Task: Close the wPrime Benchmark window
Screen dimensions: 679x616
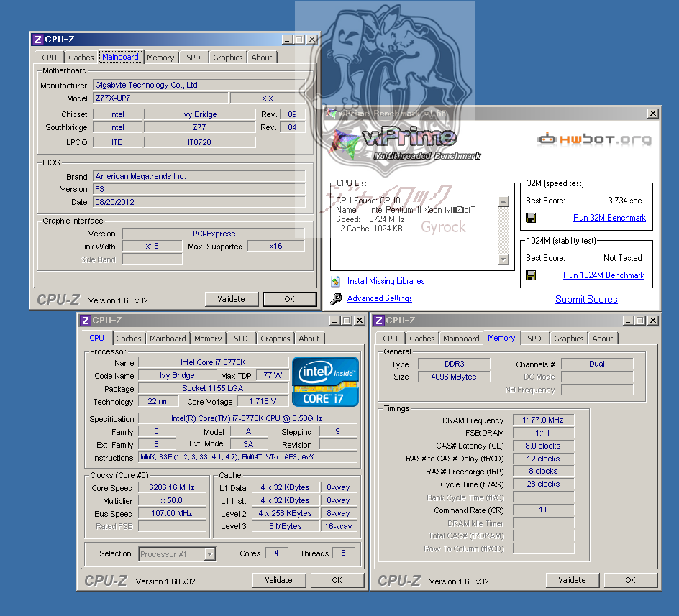Action: click(653, 114)
